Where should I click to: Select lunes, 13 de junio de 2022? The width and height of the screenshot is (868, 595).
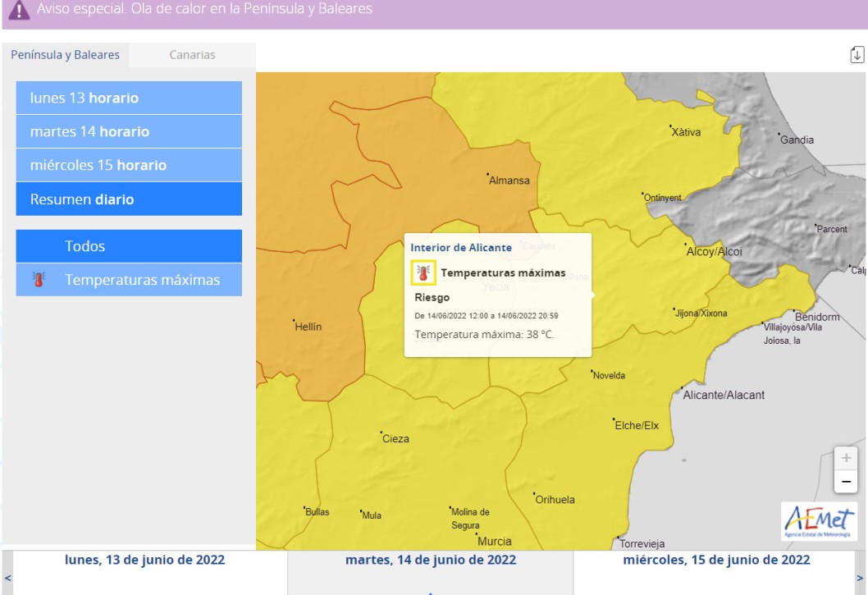click(145, 560)
